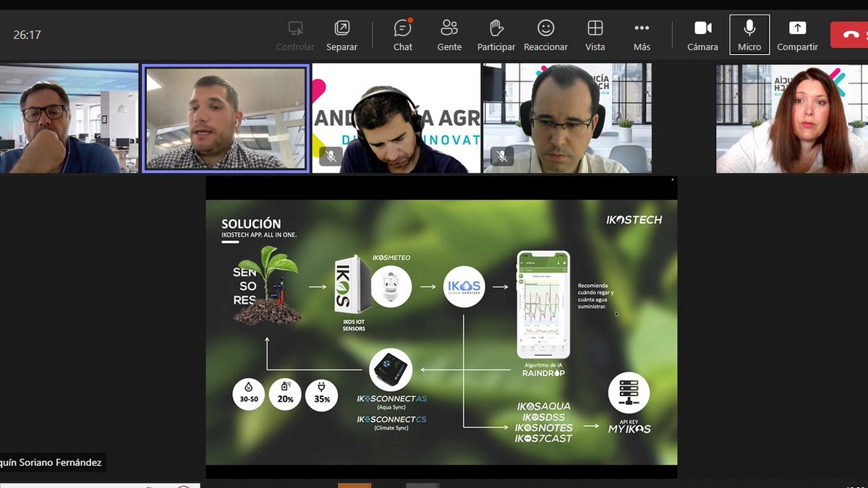Click the Separar pop-out icon

(342, 28)
